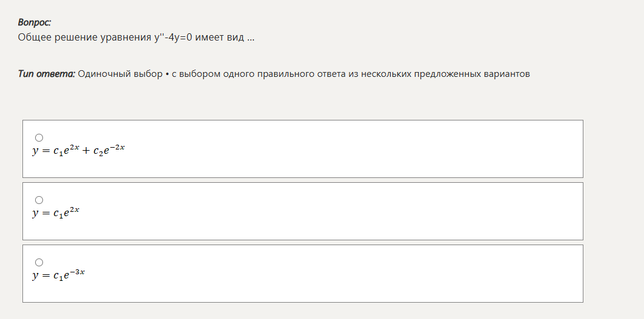The width and height of the screenshot is (644, 319).
Task: Click the second answer formula y = c₁e²ˣ
Action: pos(56,212)
